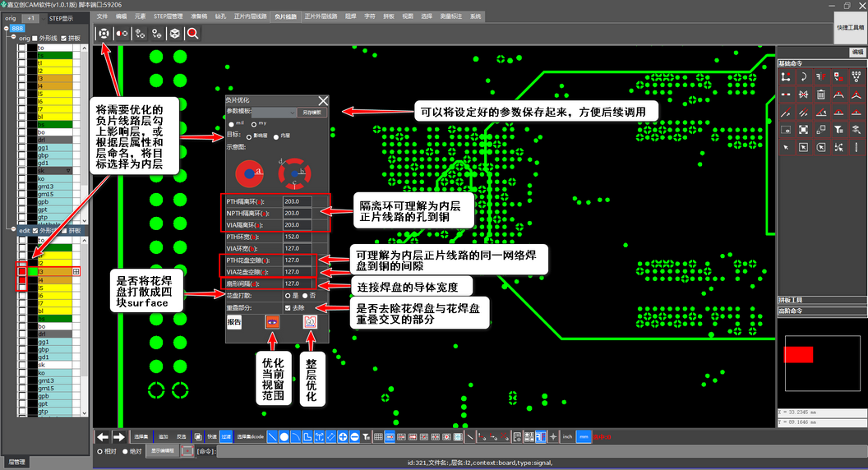Click the crosshair snap icon near inch button
This screenshot has height=470, width=868.
tap(553, 437)
